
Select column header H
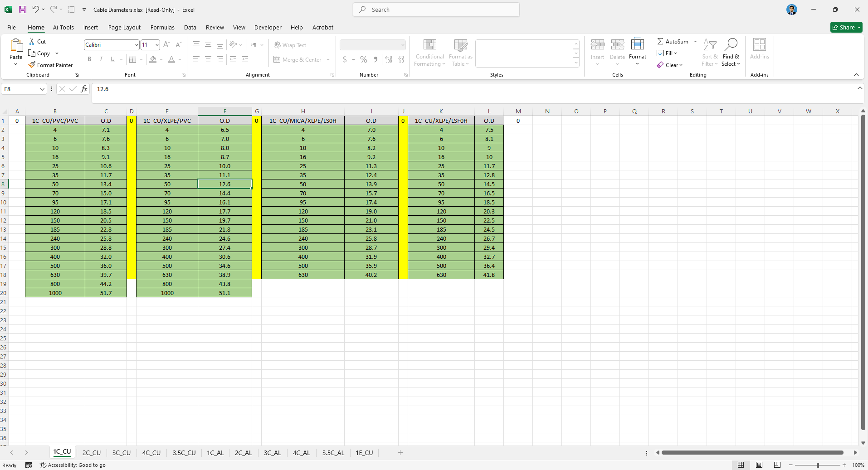(303, 111)
